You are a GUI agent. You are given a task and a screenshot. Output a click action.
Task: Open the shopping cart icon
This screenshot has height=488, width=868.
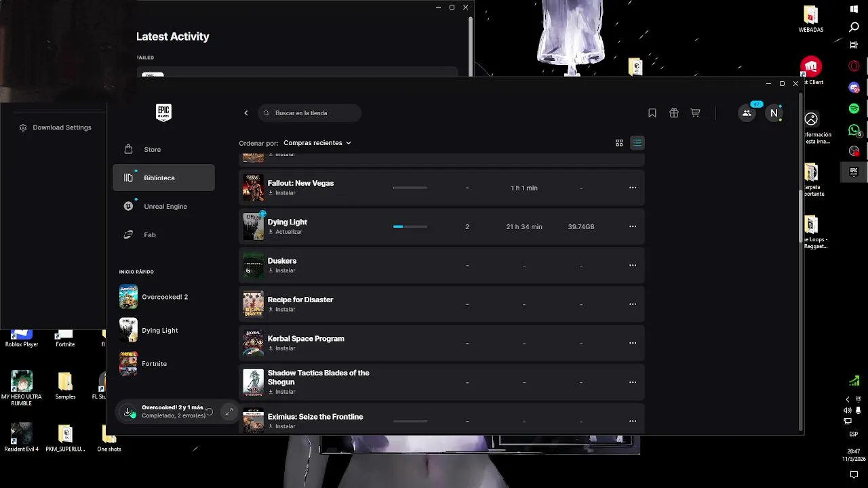coord(695,113)
